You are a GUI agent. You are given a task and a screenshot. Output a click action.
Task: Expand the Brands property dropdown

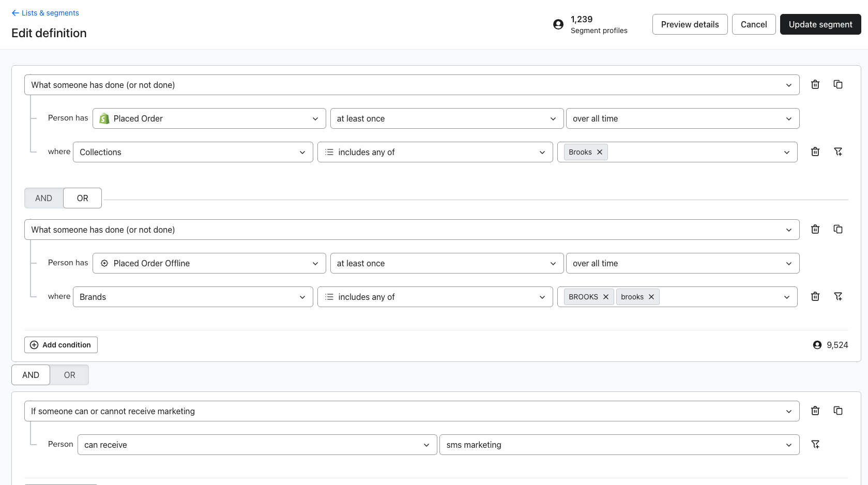point(193,297)
